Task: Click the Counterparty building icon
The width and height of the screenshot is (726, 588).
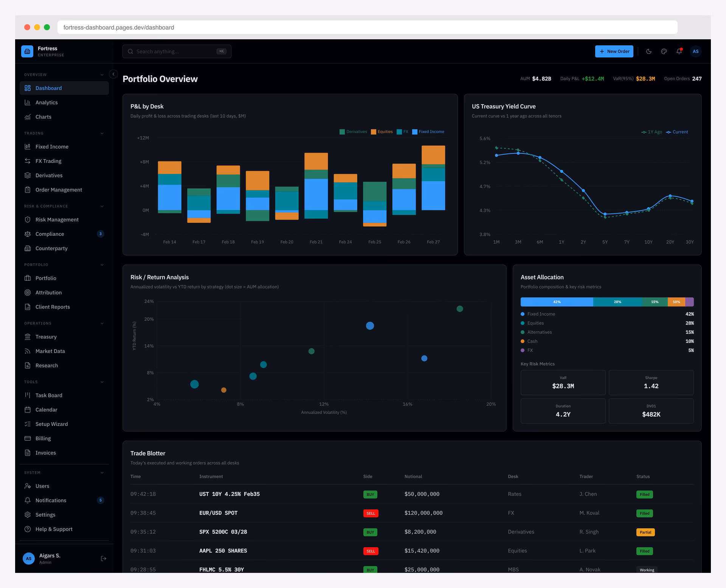Action: [x=28, y=248]
